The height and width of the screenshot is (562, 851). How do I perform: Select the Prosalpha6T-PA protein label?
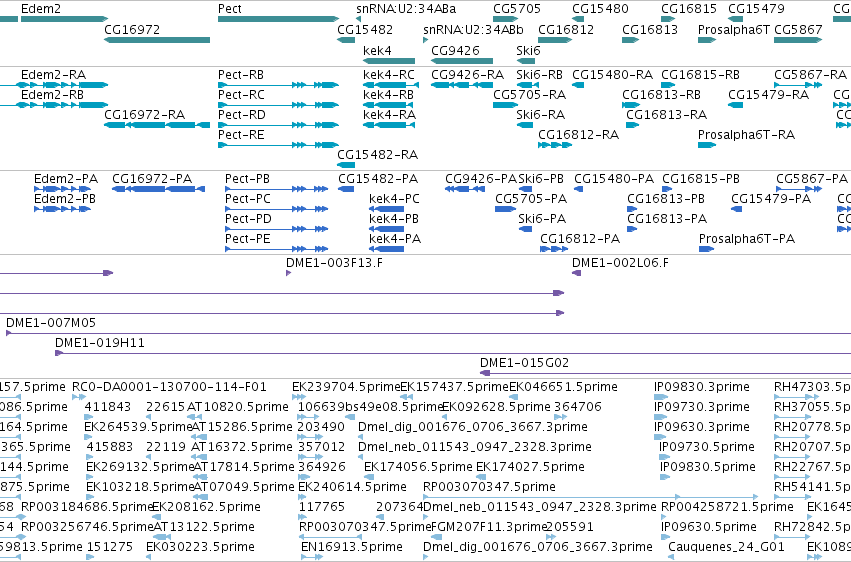pos(747,239)
